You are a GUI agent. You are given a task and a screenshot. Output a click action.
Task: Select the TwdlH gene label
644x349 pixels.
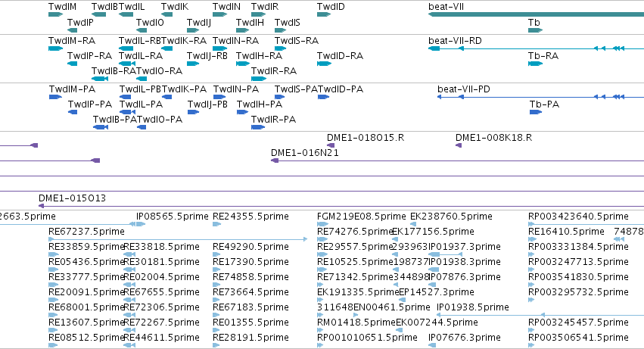(x=250, y=23)
